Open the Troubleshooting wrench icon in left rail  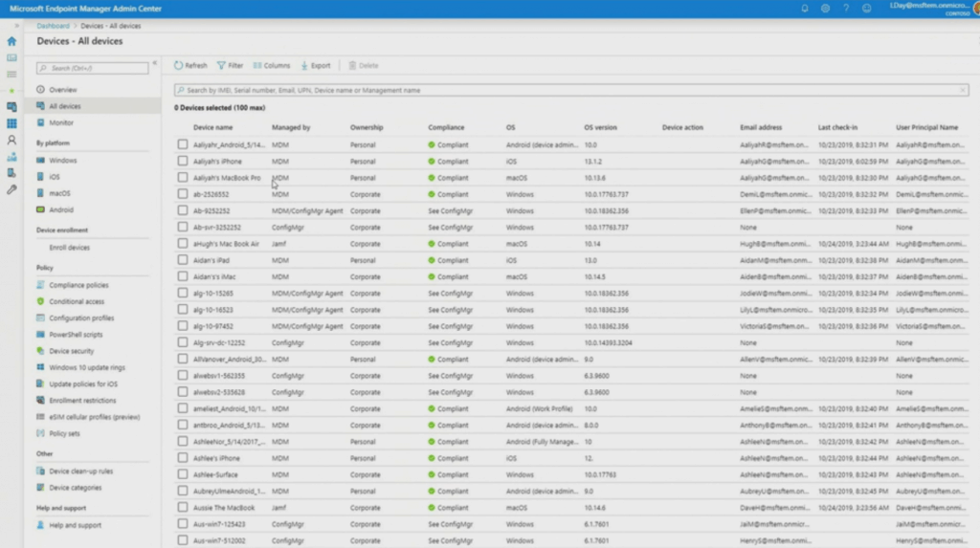pos(11,189)
